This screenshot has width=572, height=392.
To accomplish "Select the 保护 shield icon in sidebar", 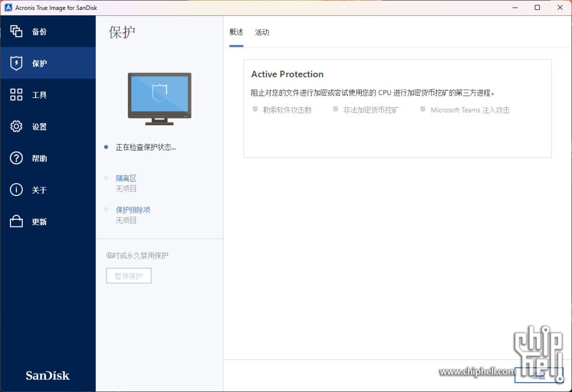I will (x=16, y=63).
